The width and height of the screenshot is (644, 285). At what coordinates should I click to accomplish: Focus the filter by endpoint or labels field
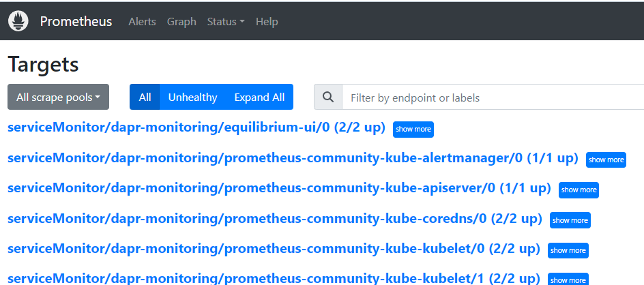[x=493, y=97]
